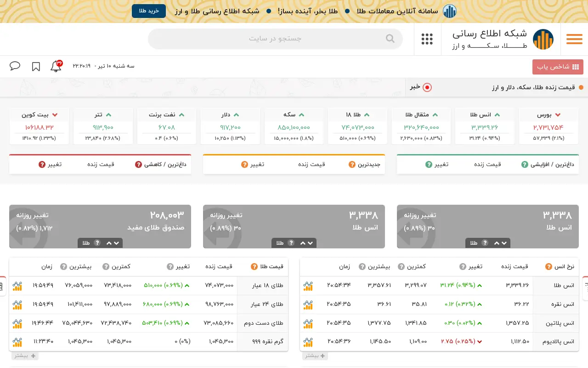
Task: Open the بورس ticker card
Action: pyautogui.click(x=548, y=126)
